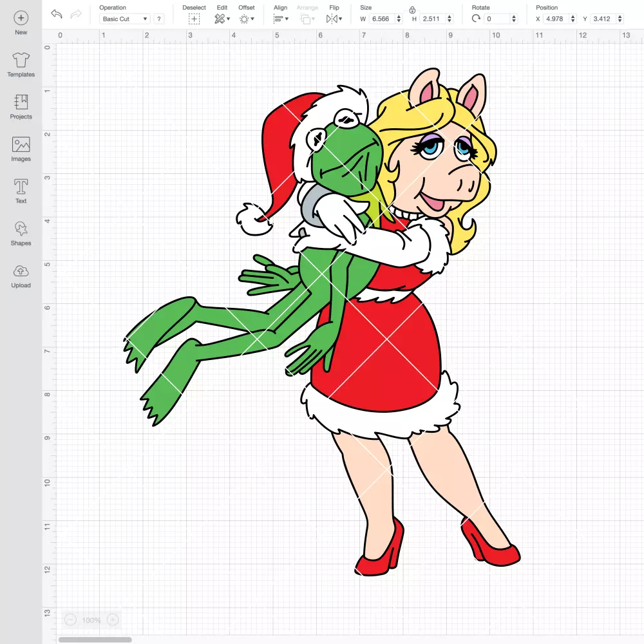
Task: Open the Offset tool
Action: click(247, 19)
